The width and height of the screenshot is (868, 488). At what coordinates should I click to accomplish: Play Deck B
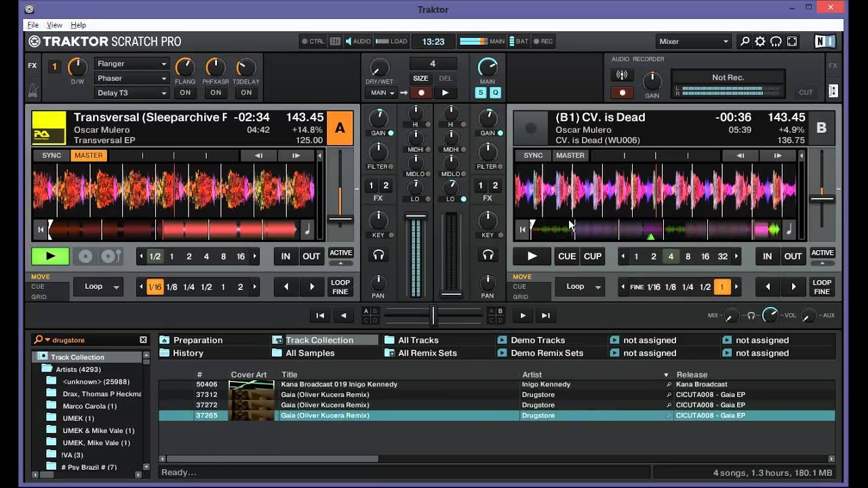[532, 256]
